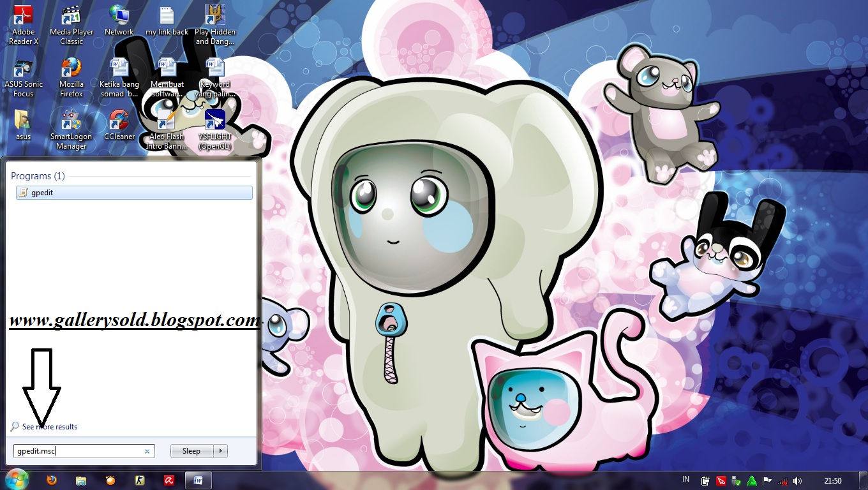Viewport: 868px width, 490px height.
Task: Click the red cursor tray icon
Action: (x=721, y=481)
